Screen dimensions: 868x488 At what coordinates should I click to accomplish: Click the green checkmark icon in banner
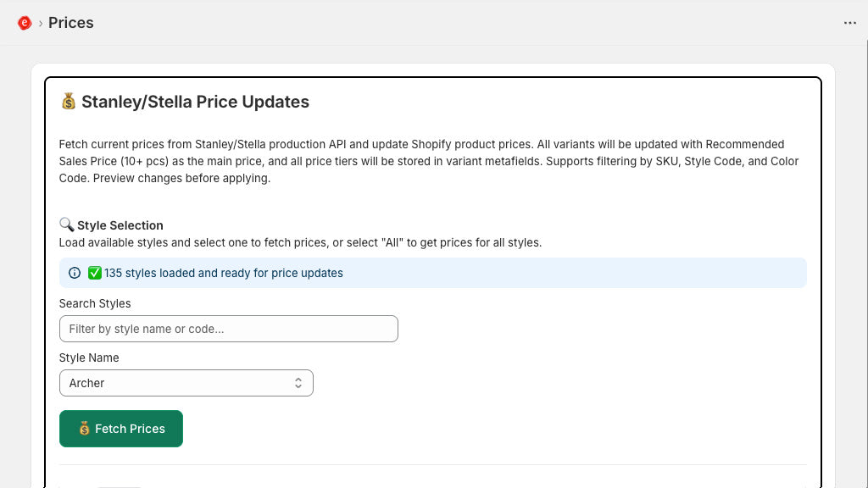tap(94, 273)
